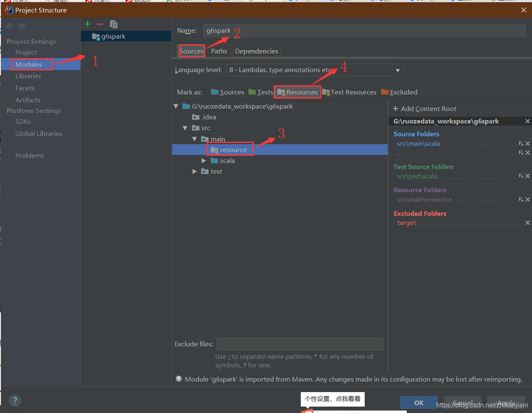This screenshot has width=532, height=413.
Task: Select the src folder in tree
Action: pyautogui.click(x=201, y=128)
